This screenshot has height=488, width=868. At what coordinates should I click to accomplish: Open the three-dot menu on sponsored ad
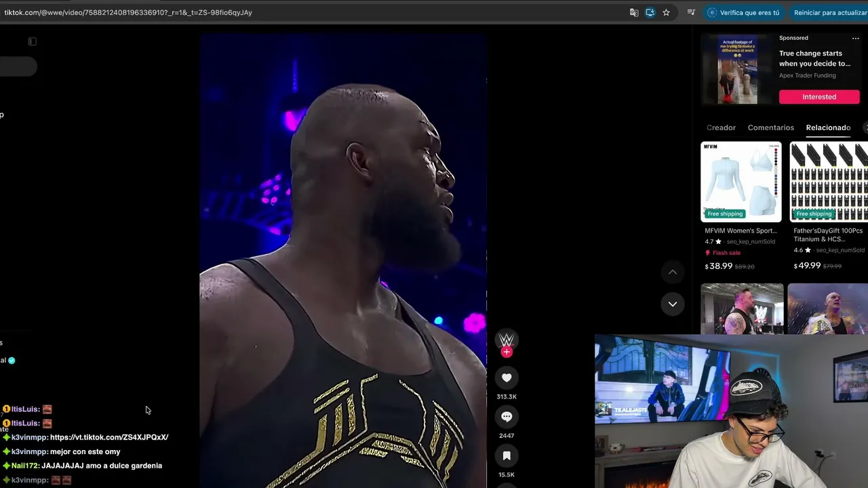[x=855, y=39]
